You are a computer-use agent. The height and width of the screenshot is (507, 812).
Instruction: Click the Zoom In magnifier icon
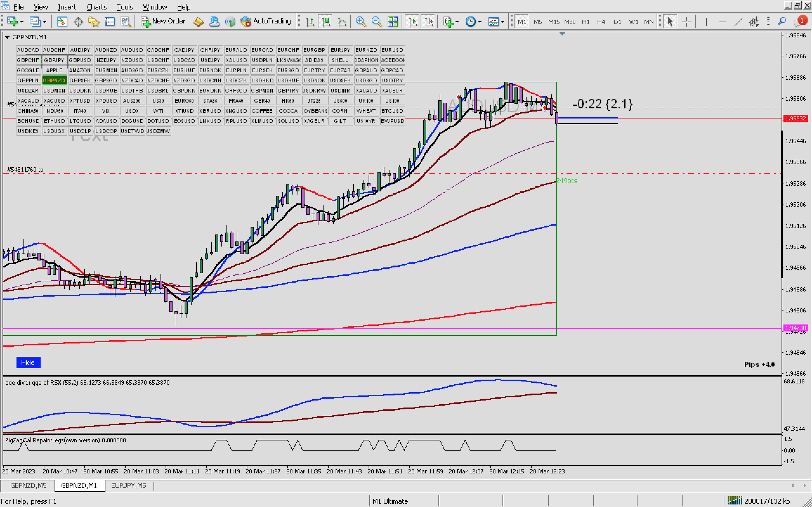360,22
